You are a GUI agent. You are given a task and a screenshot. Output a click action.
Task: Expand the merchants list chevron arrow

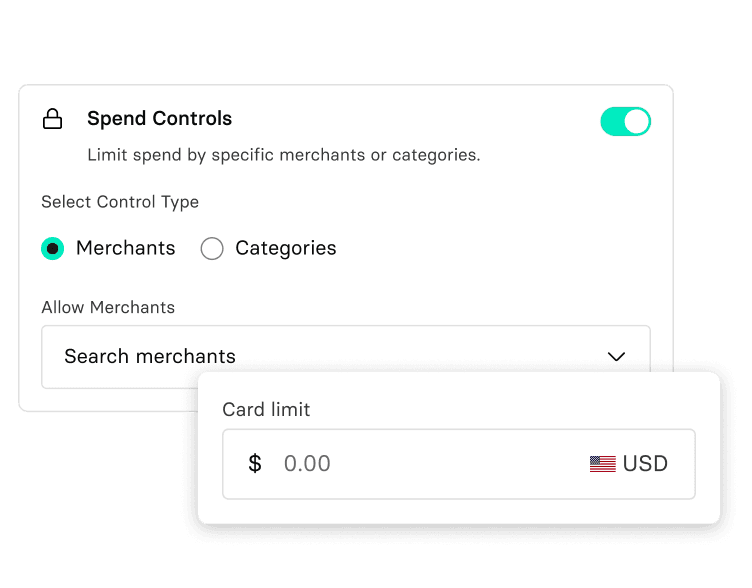pos(616,356)
